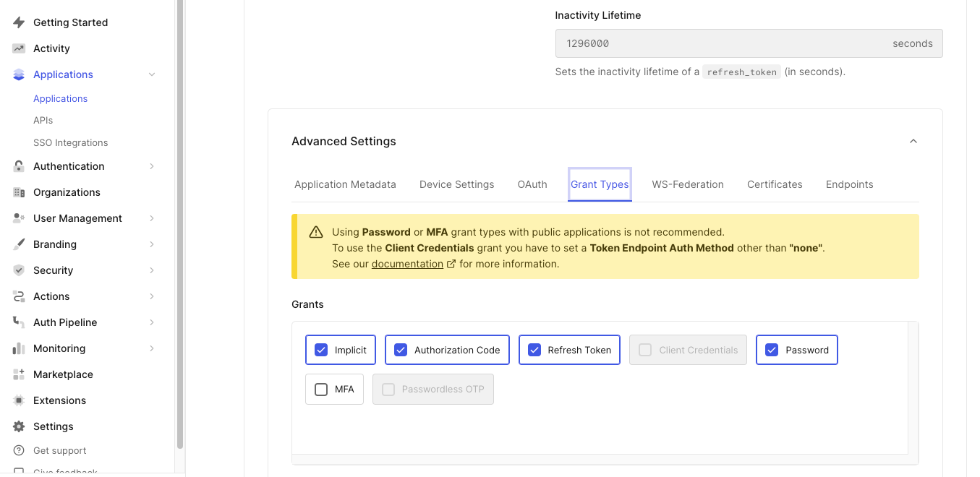This screenshot has height=477, width=980.
Task: Collapse the Applications sidebar chevron
Action: 152,74
